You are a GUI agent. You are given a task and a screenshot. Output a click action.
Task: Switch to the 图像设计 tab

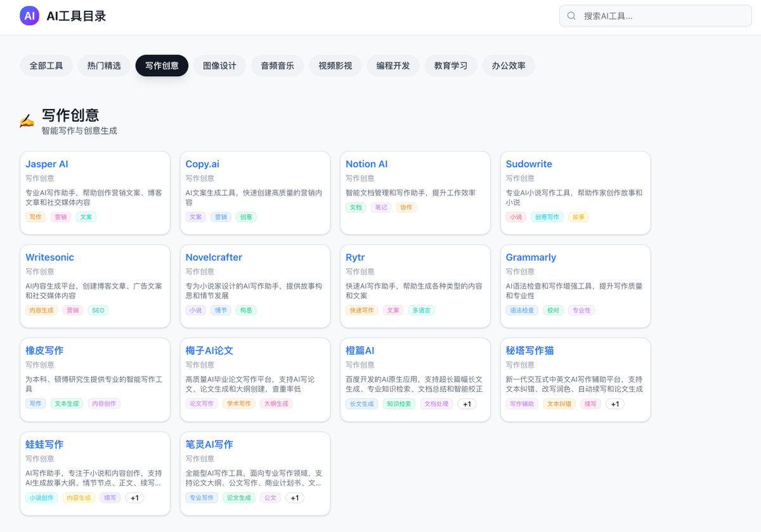(219, 65)
